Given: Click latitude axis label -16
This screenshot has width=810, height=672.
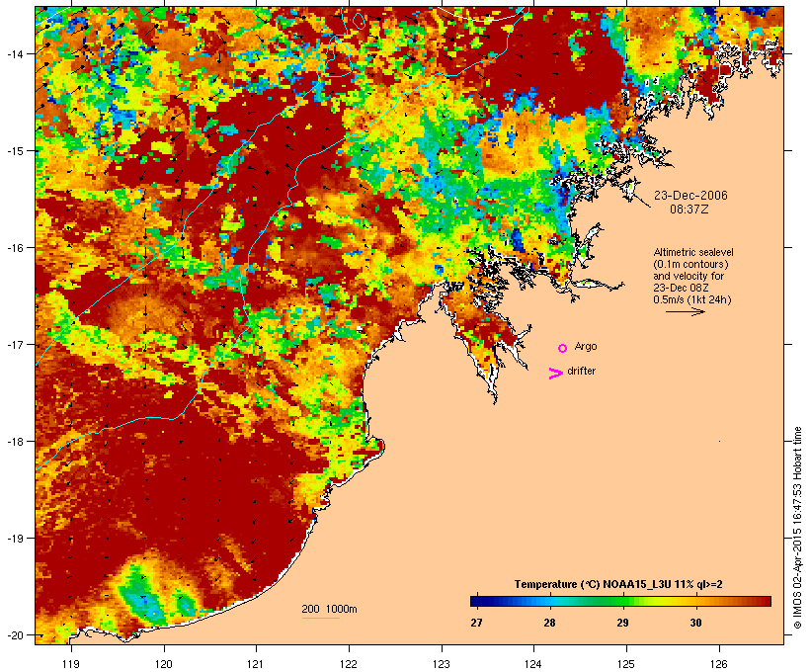Looking at the screenshot, I should click(x=15, y=248).
